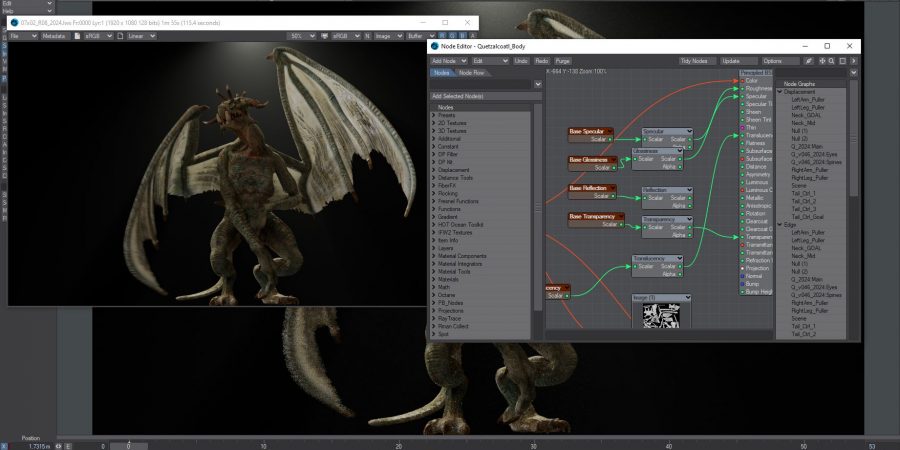Click the Purge button

click(x=563, y=61)
